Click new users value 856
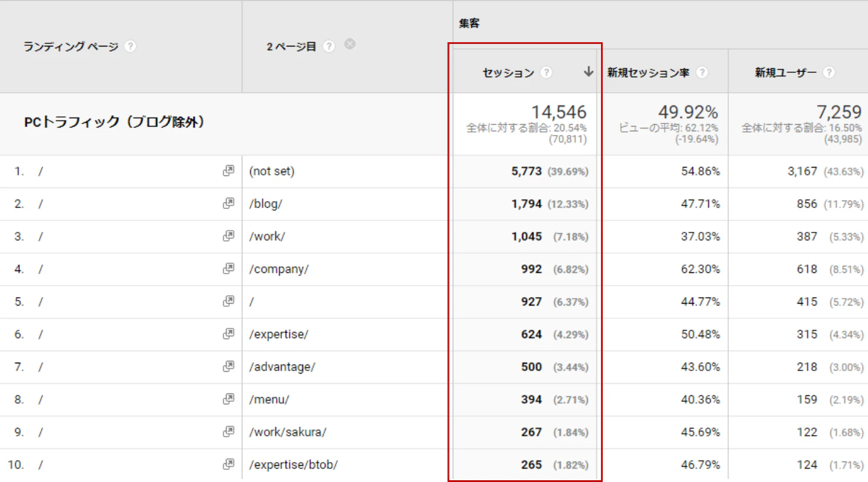 pos(807,204)
